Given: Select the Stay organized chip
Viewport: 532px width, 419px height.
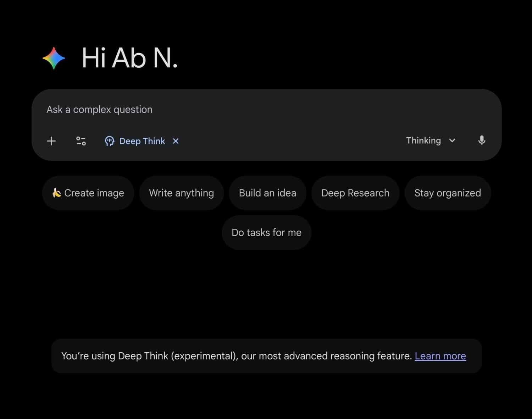Looking at the screenshot, I should [447, 193].
